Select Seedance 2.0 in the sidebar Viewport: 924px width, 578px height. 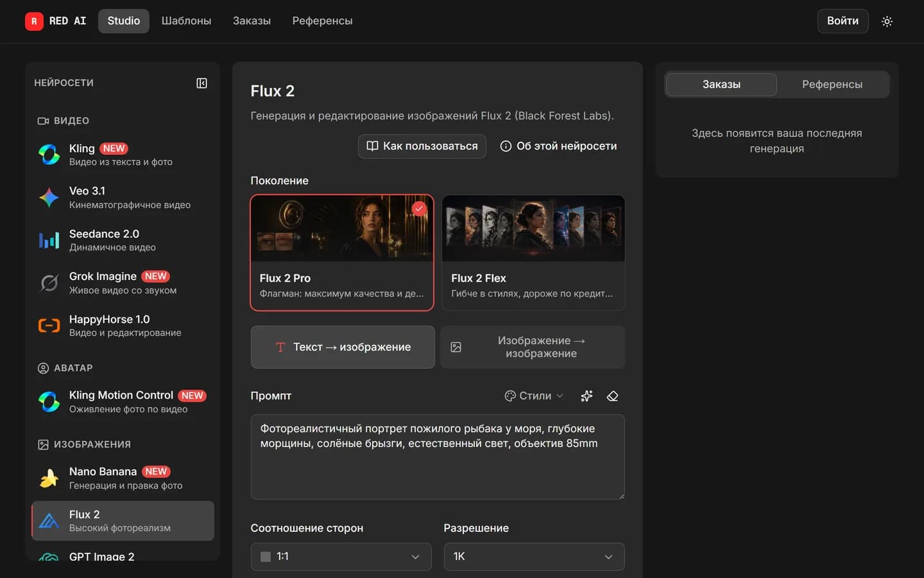tap(123, 240)
